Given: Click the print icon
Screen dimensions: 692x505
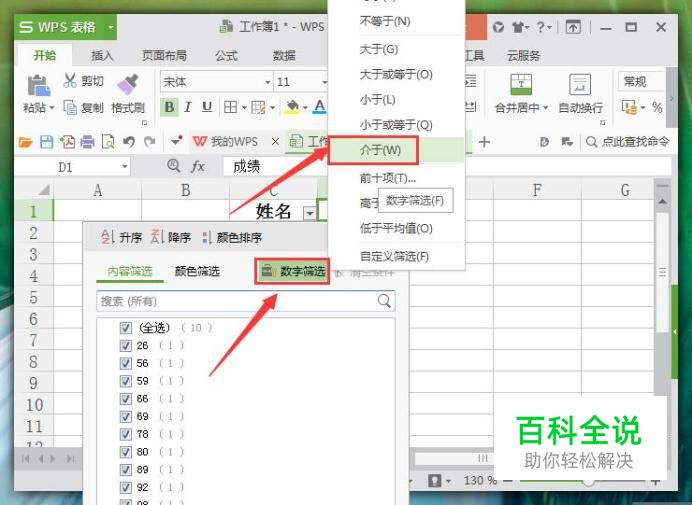Looking at the screenshot, I should [x=87, y=142].
